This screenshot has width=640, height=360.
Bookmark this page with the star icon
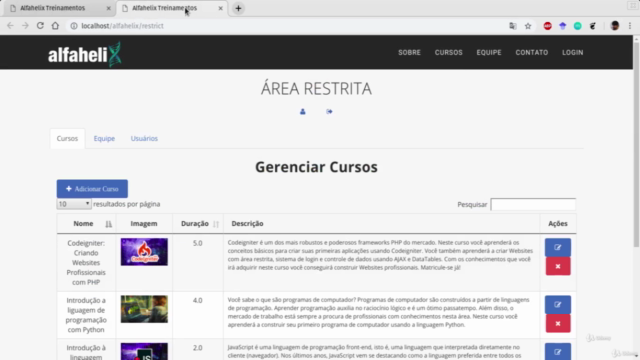click(x=528, y=26)
